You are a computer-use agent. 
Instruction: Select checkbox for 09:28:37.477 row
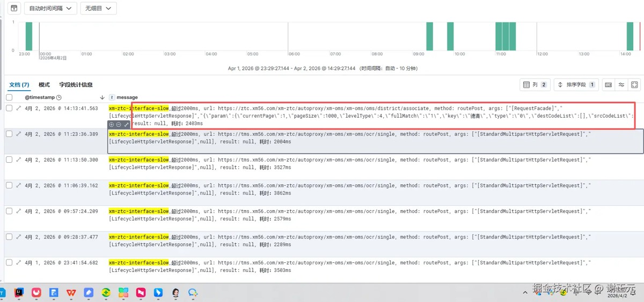9,237
